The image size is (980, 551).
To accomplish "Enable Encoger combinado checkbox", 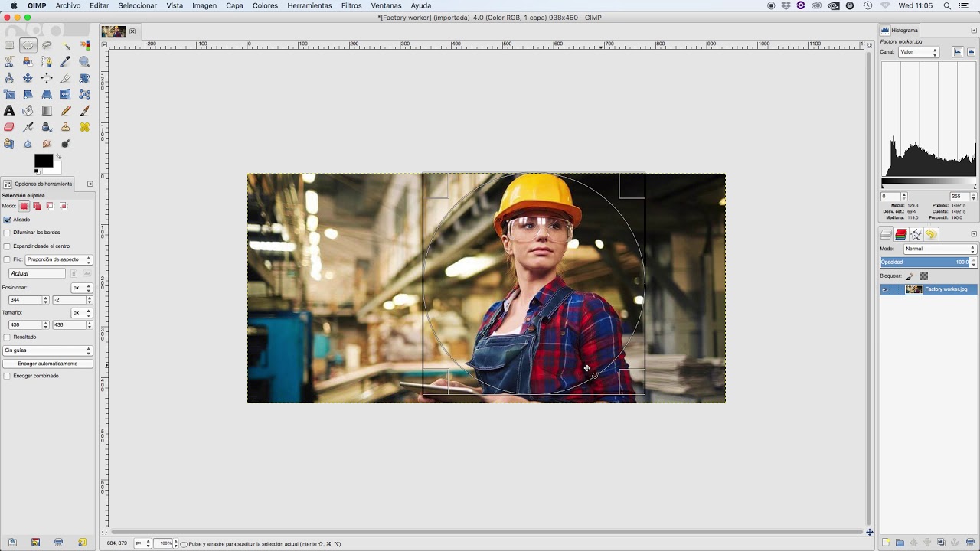I will [7, 376].
